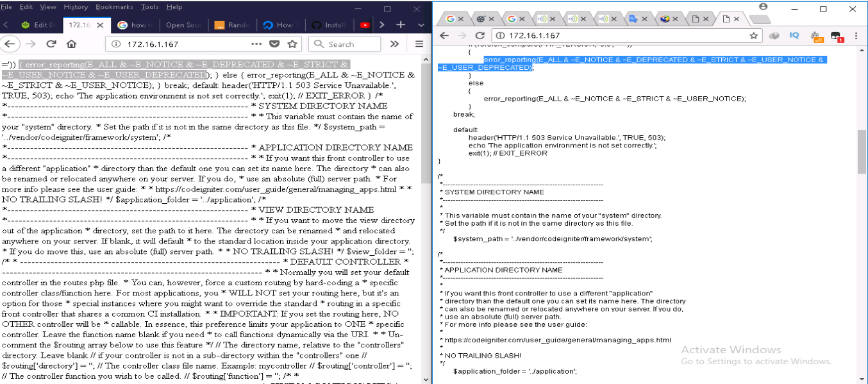868x384 pixels.
Task: Open the extension with red '1' badge
Action: pos(836,37)
